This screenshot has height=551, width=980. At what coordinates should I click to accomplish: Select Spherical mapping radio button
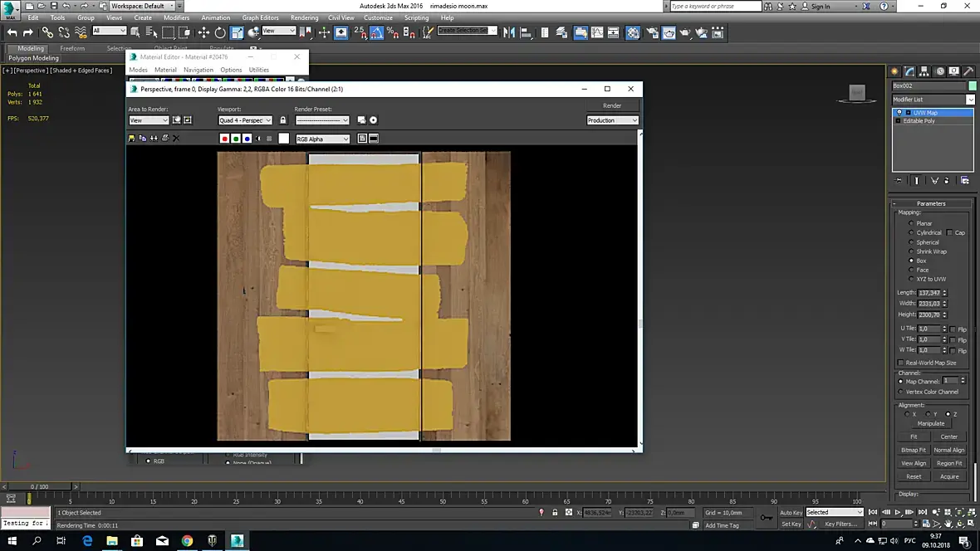pos(912,242)
